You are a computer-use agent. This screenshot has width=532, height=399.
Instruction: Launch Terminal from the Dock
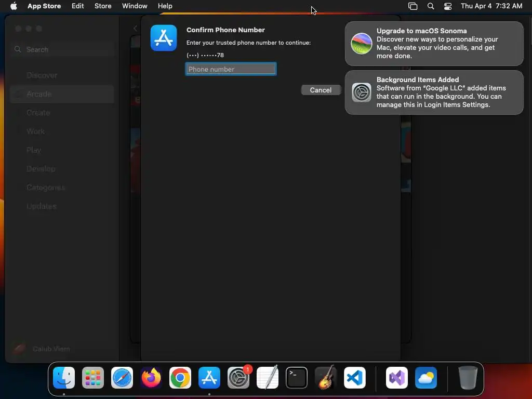[x=297, y=378]
